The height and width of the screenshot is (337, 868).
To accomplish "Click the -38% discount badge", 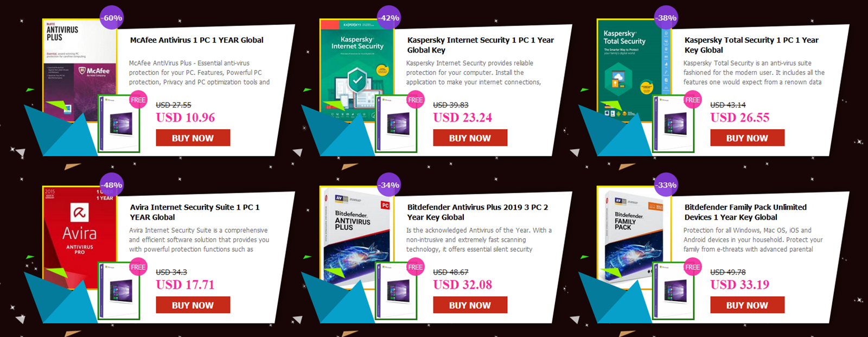I will [x=666, y=18].
